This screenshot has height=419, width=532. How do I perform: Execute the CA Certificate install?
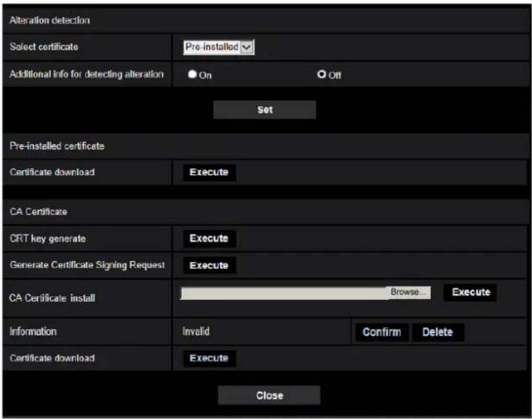tap(471, 292)
